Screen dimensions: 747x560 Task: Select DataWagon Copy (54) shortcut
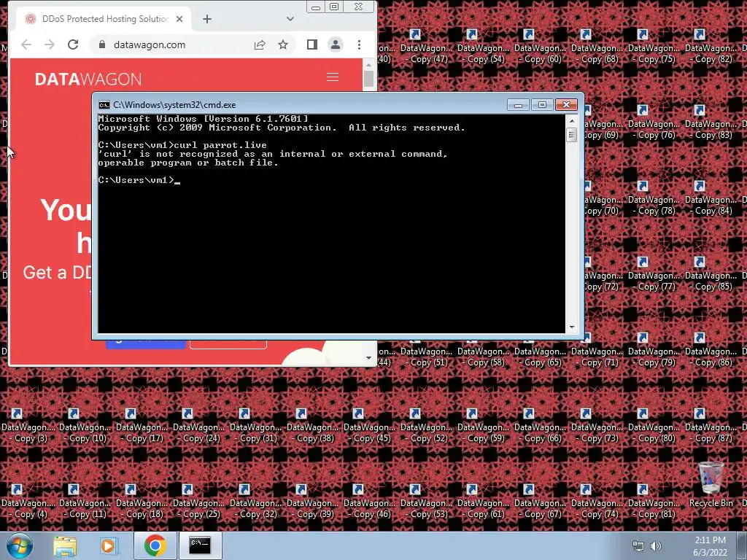coord(484,46)
